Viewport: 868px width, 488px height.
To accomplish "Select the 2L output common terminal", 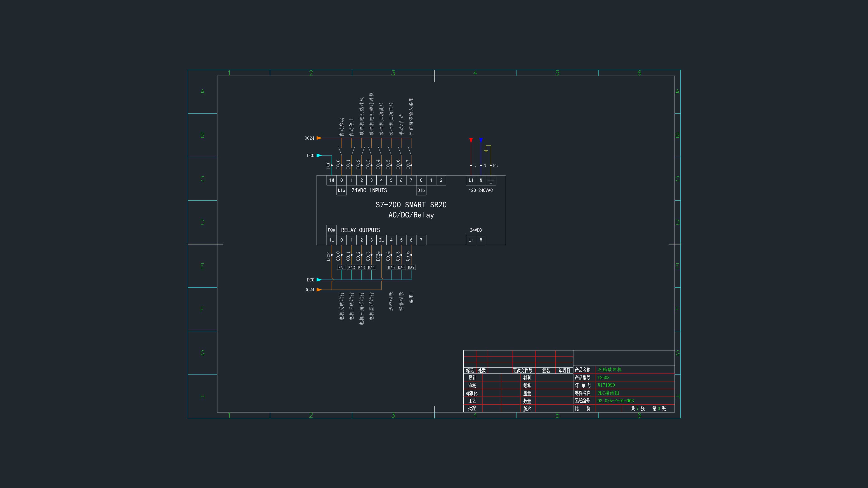I will pos(381,240).
